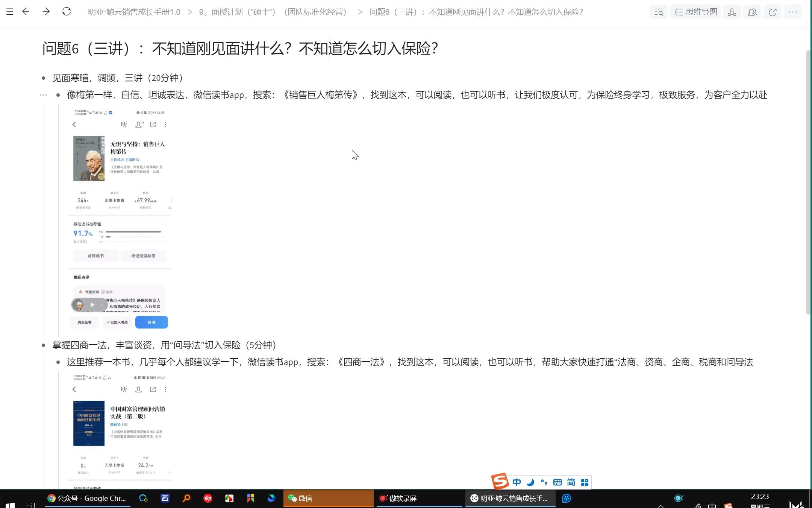Open the 中国财富管理顾问营销实战 screenshot image

click(x=120, y=431)
